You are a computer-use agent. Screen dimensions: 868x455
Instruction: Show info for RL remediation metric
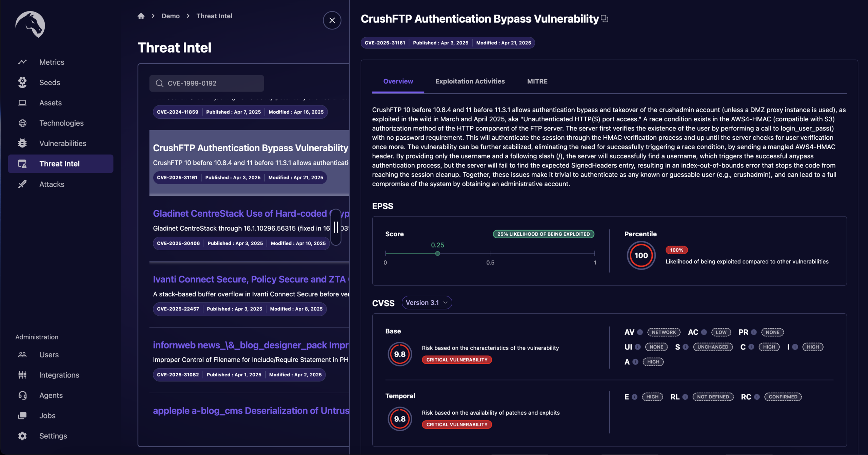tap(685, 397)
